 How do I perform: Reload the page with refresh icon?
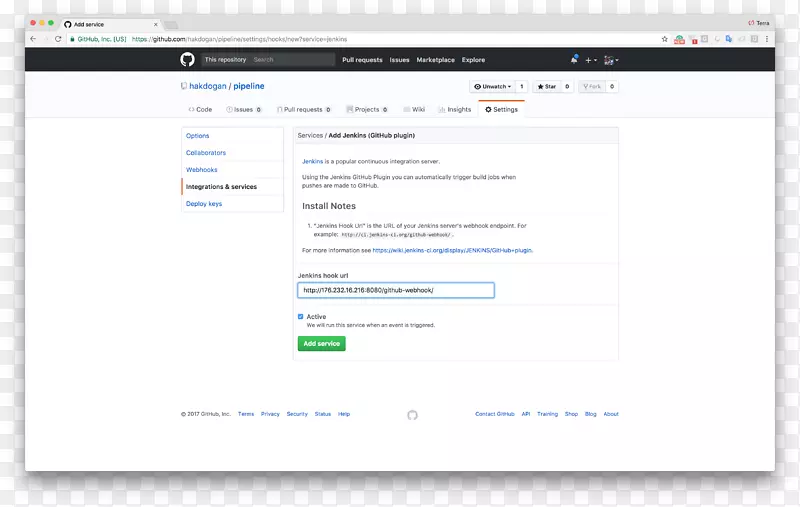[58, 39]
